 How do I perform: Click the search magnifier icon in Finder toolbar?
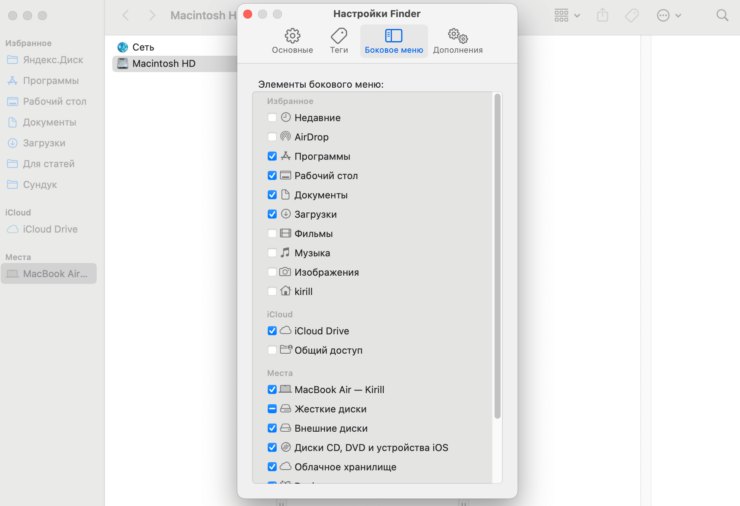click(x=722, y=16)
